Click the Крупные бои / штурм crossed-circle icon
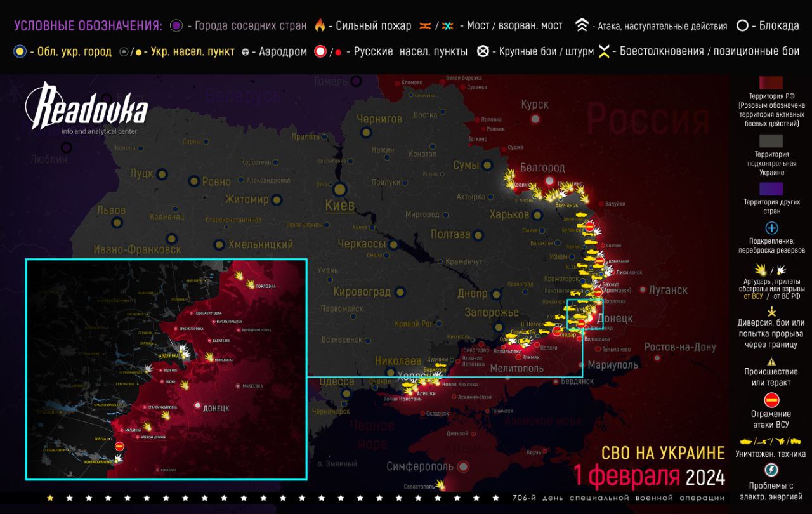The width and height of the screenshot is (812, 514). (x=483, y=52)
